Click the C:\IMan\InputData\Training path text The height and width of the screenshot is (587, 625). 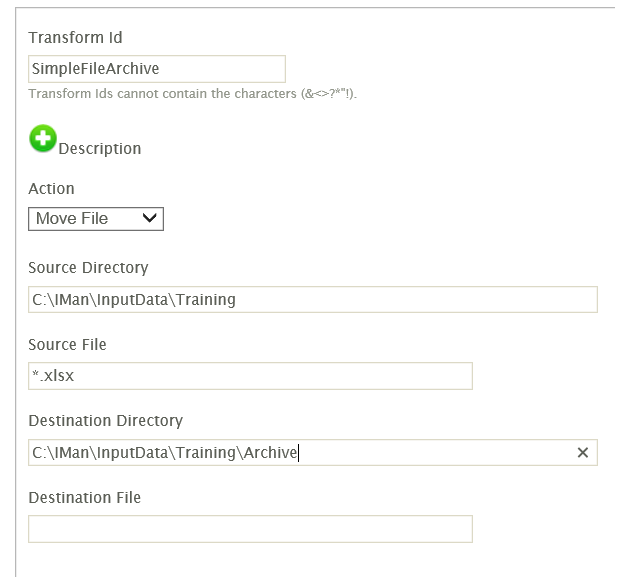134,299
